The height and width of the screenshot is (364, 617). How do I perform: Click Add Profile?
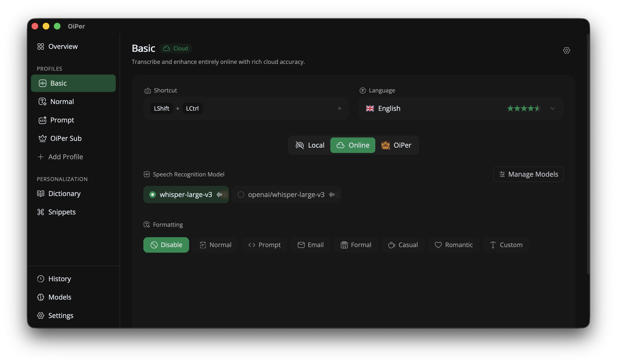click(73, 157)
